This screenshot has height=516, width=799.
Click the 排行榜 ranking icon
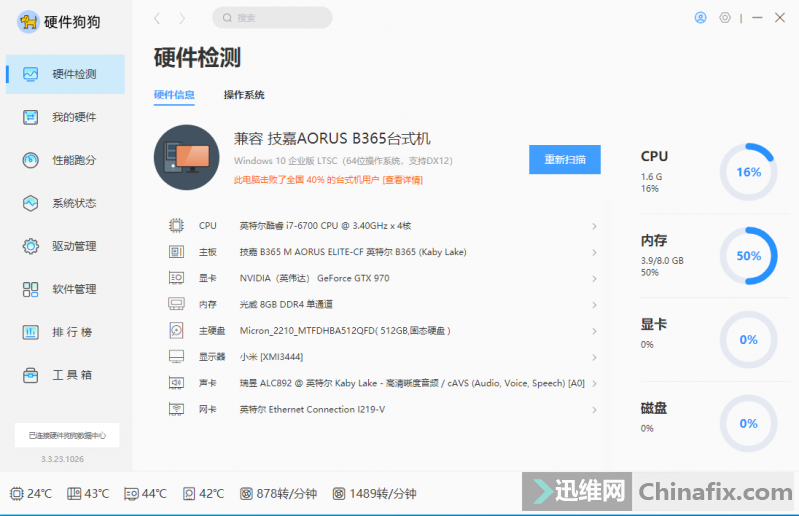click(x=31, y=332)
